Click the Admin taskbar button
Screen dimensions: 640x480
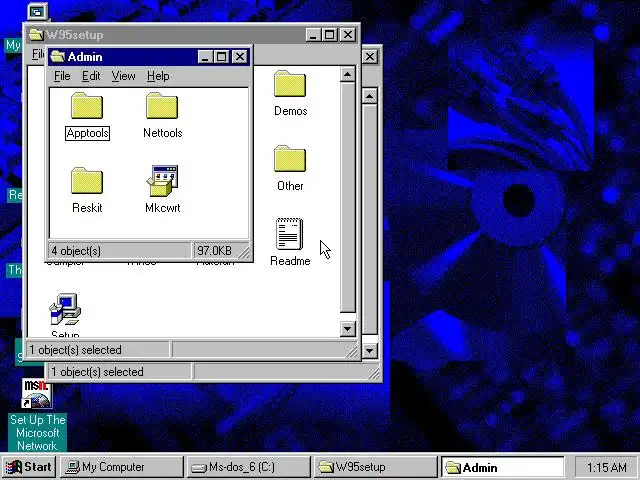coord(501,467)
